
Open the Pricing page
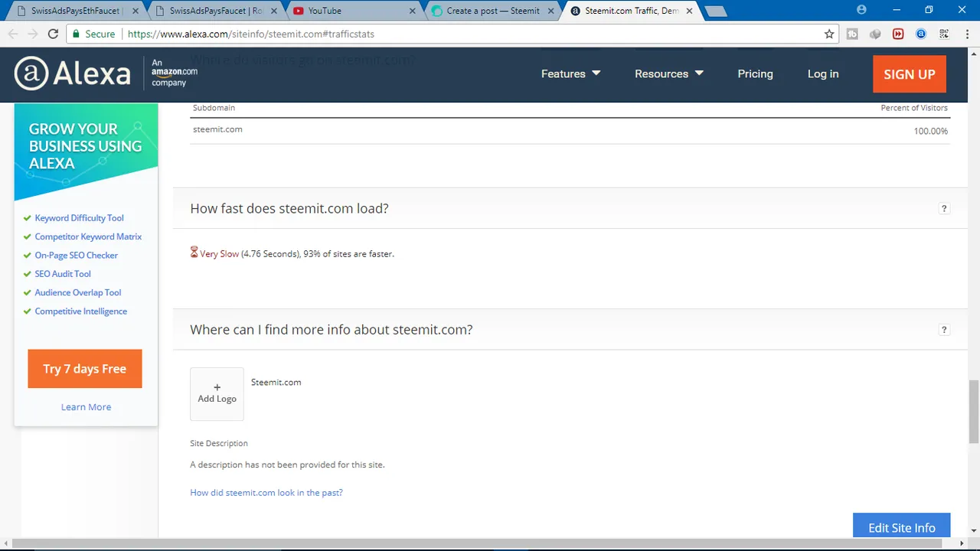point(755,73)
